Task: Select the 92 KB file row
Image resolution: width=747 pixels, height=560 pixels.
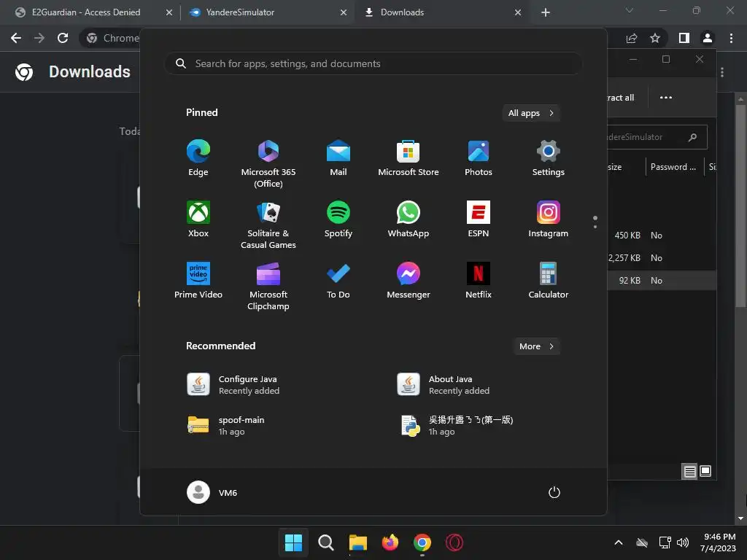Action: point(662,281)
